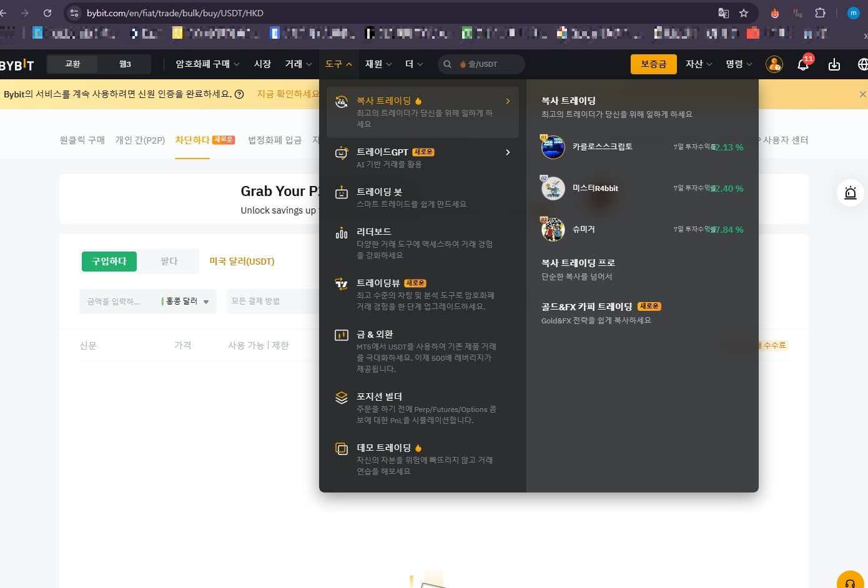868x588 pixels.
Task: Expand the 암호화폐 구매 dropdown
Action: pyautogui.click(x=207, y=64)
